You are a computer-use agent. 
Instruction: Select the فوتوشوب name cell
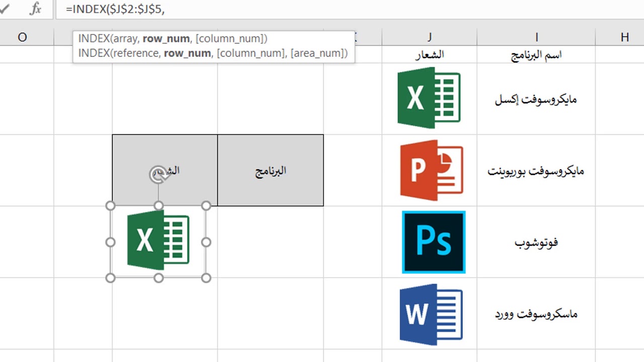536,243
